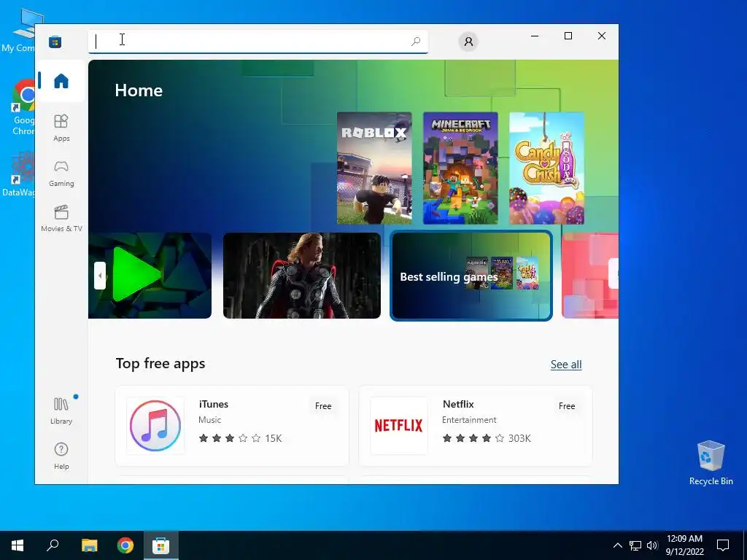The image size is (747, 560).
Task: Open the iTunes app card
Action: [232, 426]
